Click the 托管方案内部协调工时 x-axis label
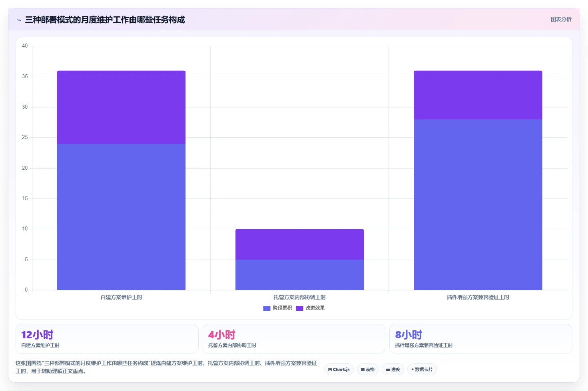This screenshot has height=391, width=588. point(299,297)
